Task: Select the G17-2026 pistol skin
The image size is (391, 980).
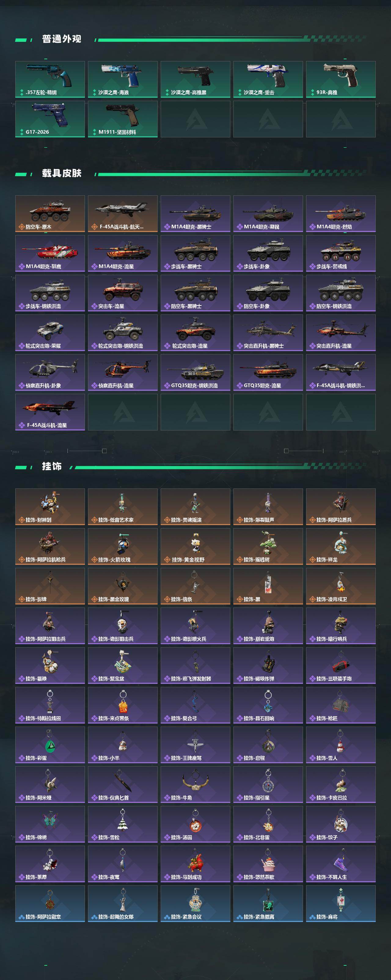Action: click(x=50, y=119)
